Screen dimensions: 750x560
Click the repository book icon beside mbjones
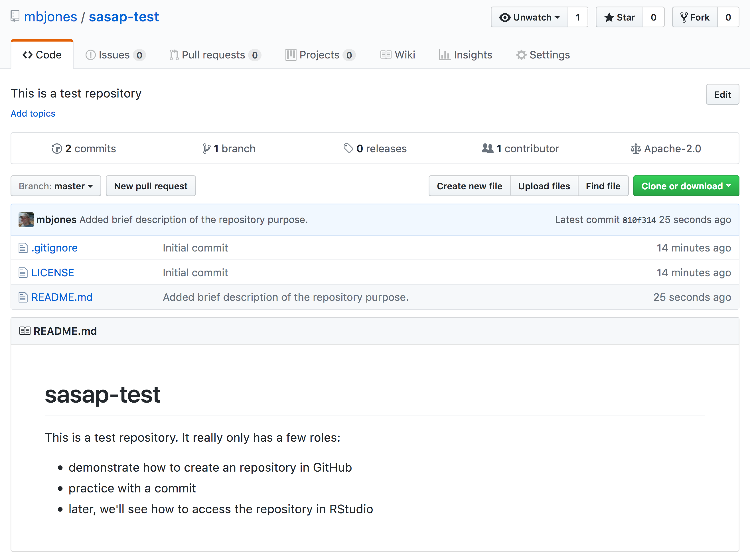pos(15,17)
